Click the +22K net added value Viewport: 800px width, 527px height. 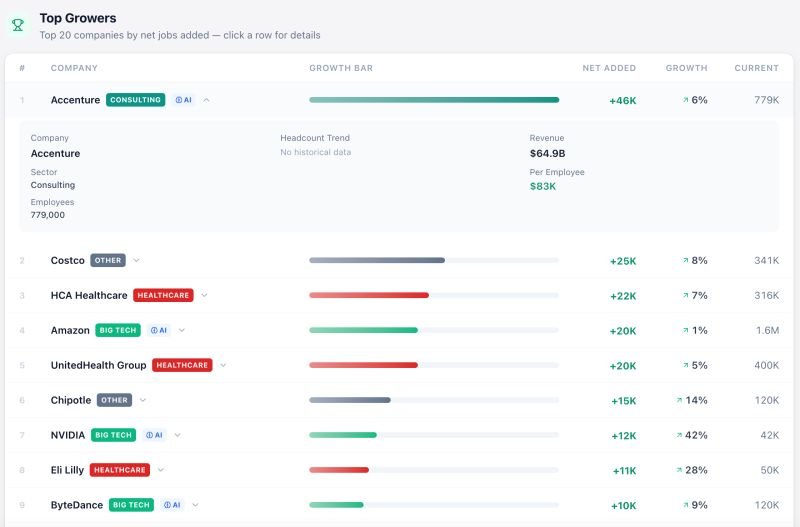tap(623, 296)
